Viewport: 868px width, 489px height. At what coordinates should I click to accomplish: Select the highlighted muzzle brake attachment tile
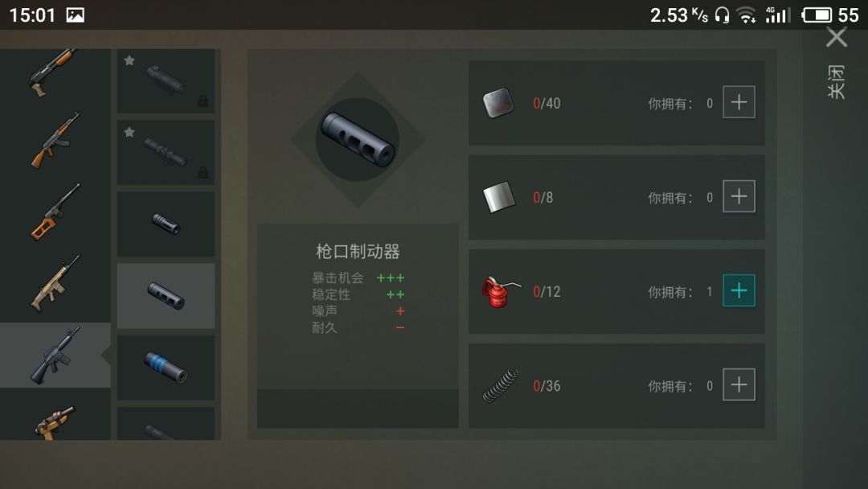click(x=166, y=296)
